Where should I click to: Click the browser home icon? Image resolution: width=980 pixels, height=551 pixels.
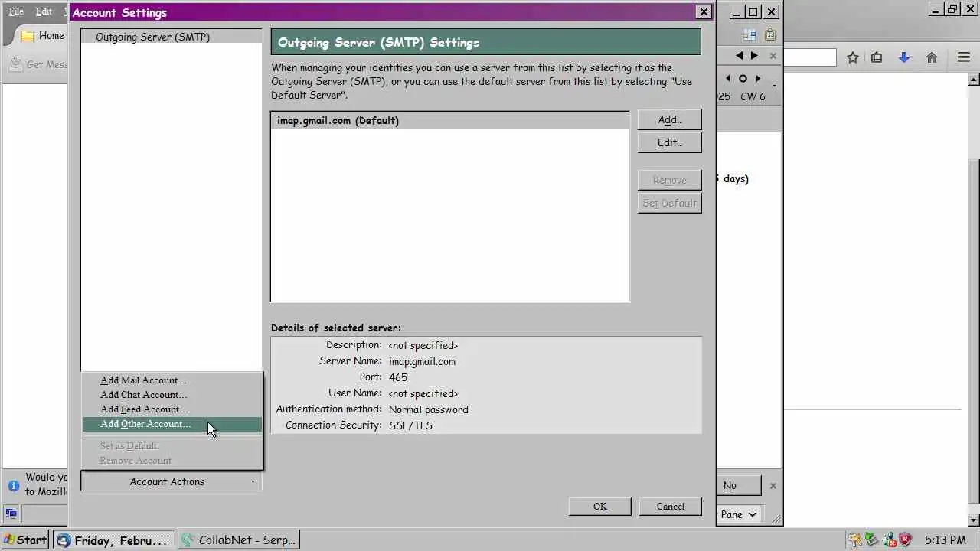932,57
